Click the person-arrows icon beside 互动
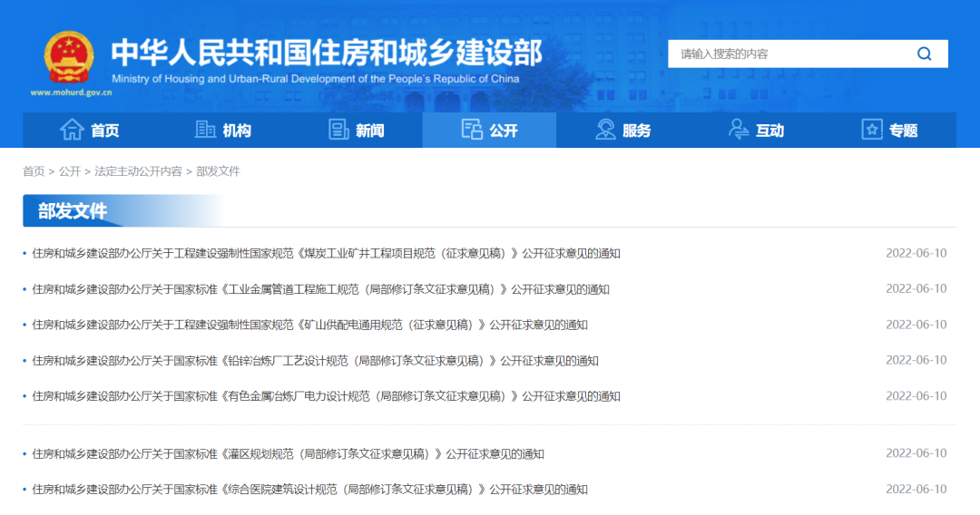The image size is (980, 515). point(739,130)
